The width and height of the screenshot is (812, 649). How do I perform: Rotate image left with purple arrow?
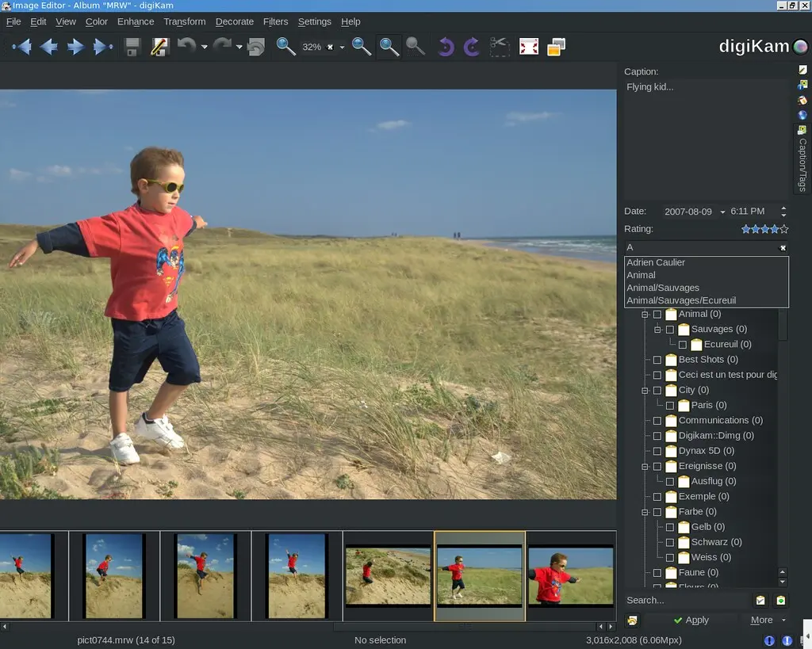[x=446, y=48]
